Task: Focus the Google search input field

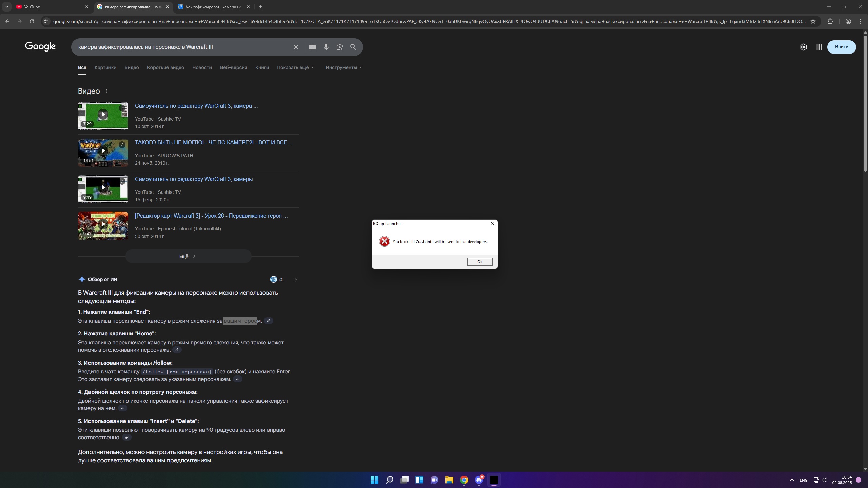Action: pos(183,47)
